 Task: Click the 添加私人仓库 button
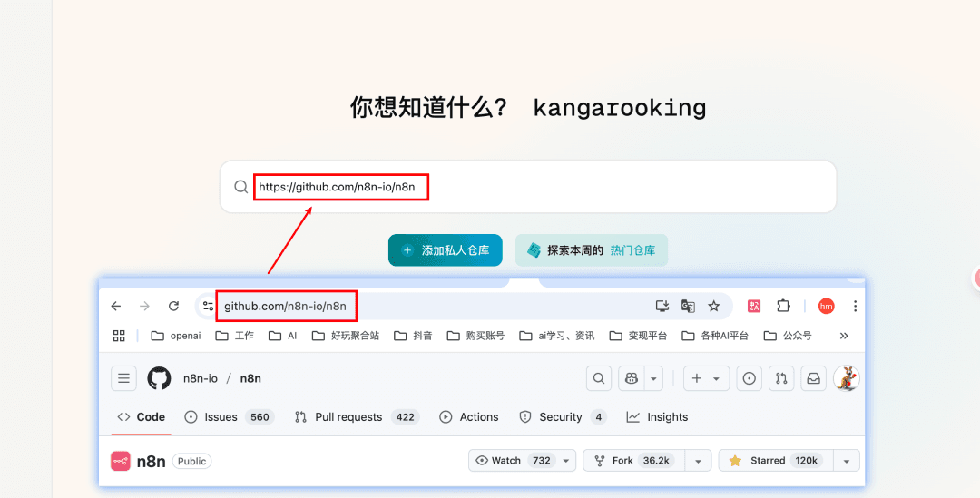pyautogui.click(x=445, y=250)
